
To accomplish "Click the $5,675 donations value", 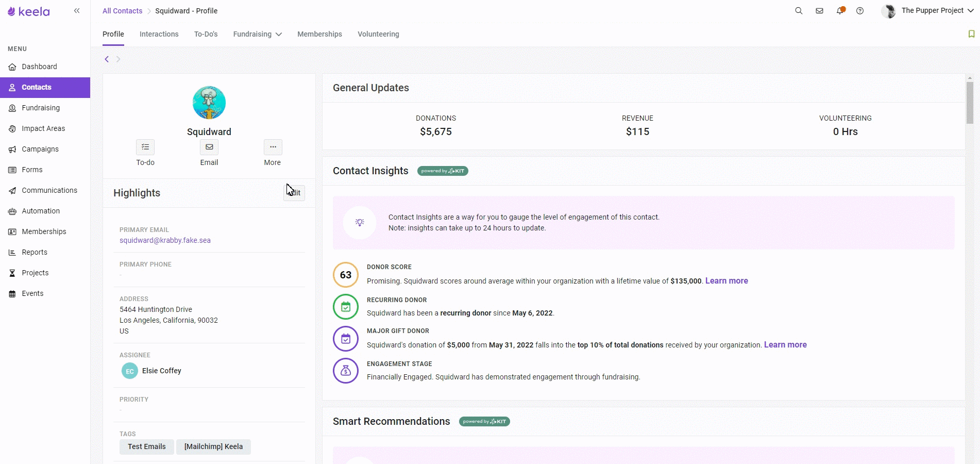I will point(436,131).
